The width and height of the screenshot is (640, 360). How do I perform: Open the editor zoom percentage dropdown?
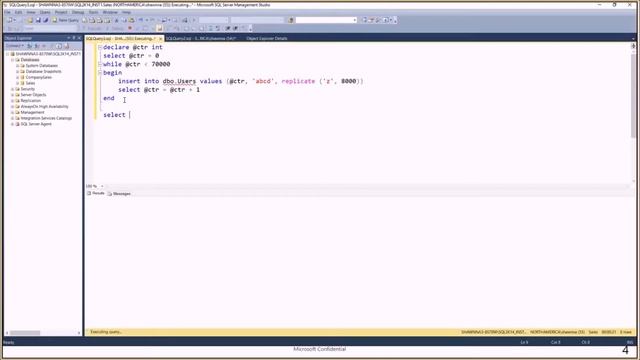pos(102,187)
